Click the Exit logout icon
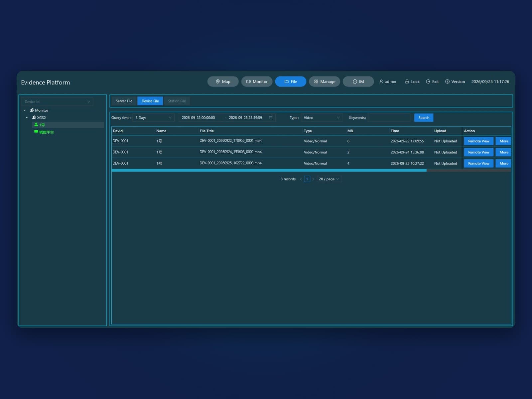This screenshot has height=399, width=532. (x=428, y=81)
